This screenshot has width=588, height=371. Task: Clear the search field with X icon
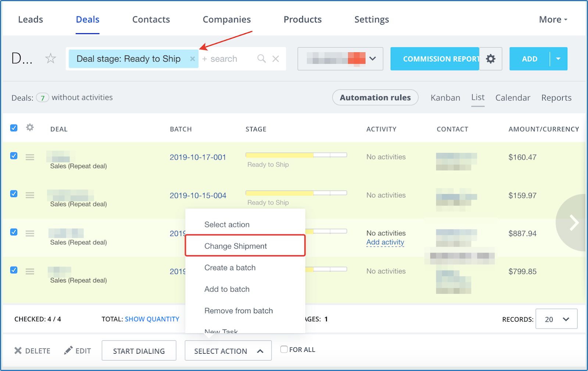(x=276, y=59)
